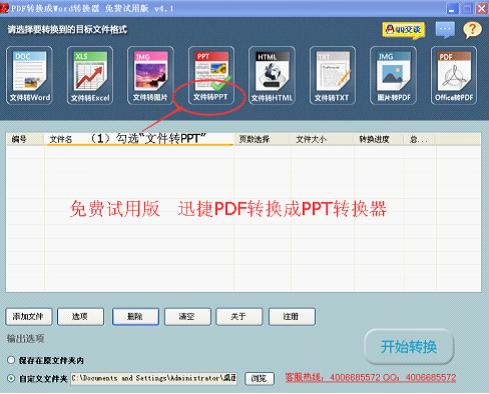Open the QQ交谈 chat button
This screenshot has width=489, height=394.
point(404,30)
